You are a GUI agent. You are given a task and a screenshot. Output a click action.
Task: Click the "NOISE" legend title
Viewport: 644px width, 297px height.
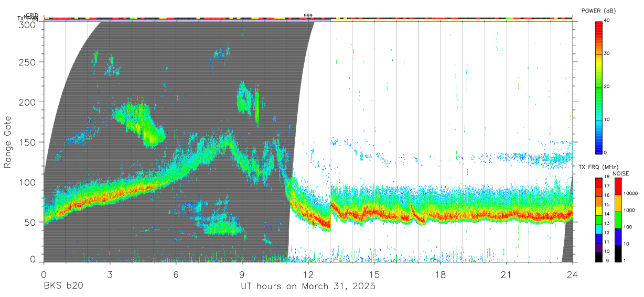[621, 173]
